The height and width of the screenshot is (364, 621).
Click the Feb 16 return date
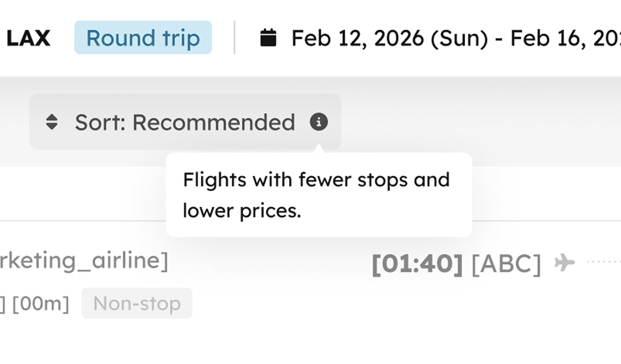click(566, 38)
